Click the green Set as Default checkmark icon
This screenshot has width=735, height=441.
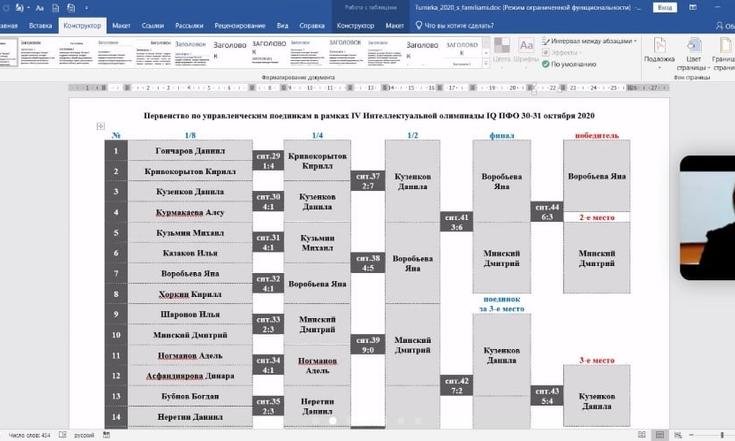[x=546, y=64]
